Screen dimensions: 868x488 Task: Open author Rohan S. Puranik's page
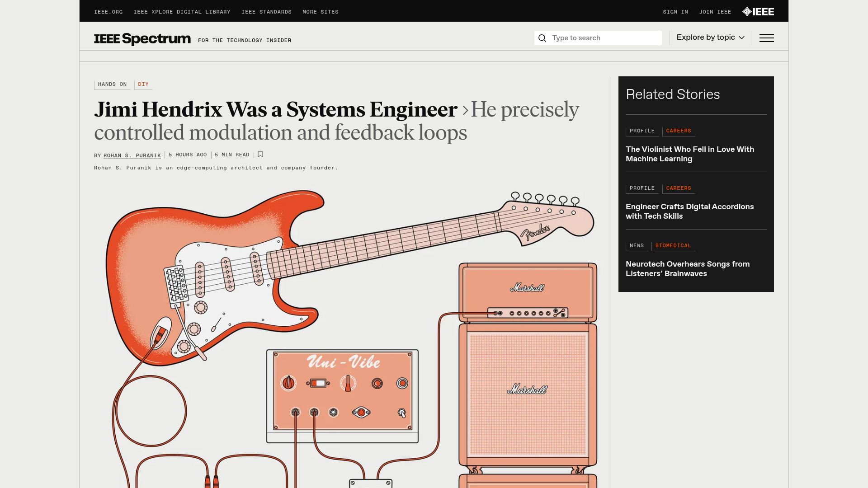pos(132,155)
